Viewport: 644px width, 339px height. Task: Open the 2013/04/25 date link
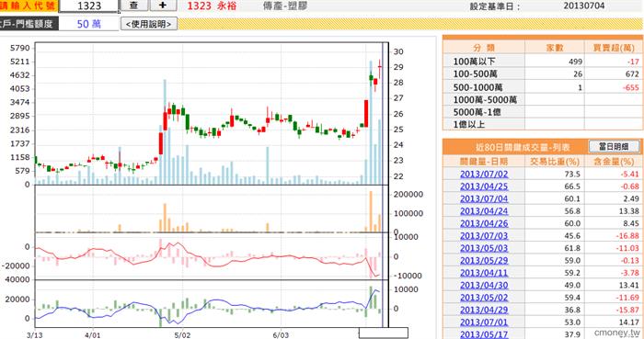(484, 186)
